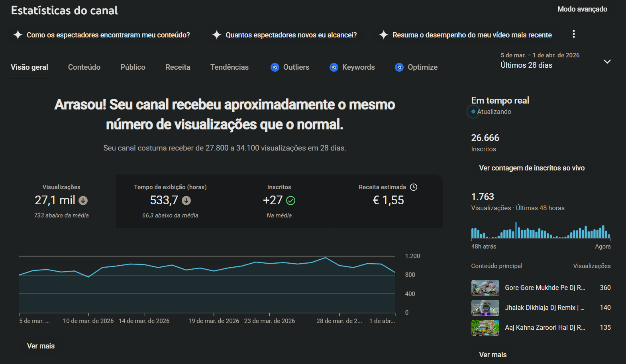Select the Visualizações metric card
The width and height of the screenshot is (626, 364).
click(x=62, y=201)
